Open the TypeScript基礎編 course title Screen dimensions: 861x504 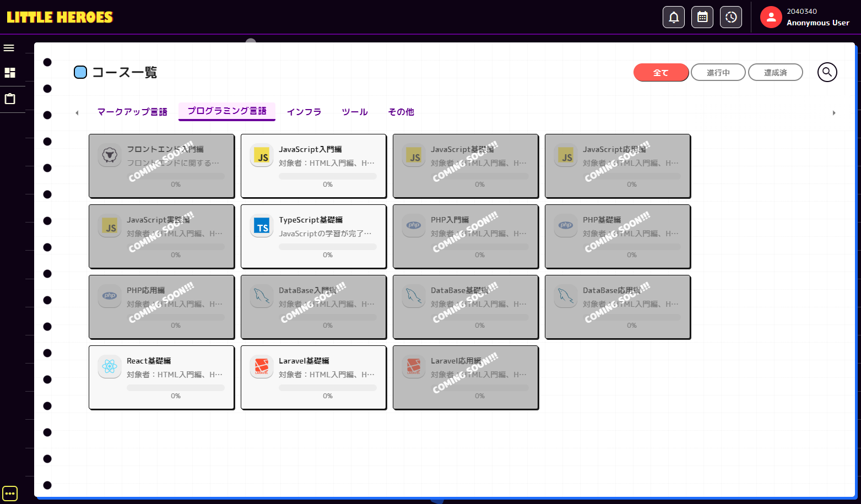(x=311, y=220)
